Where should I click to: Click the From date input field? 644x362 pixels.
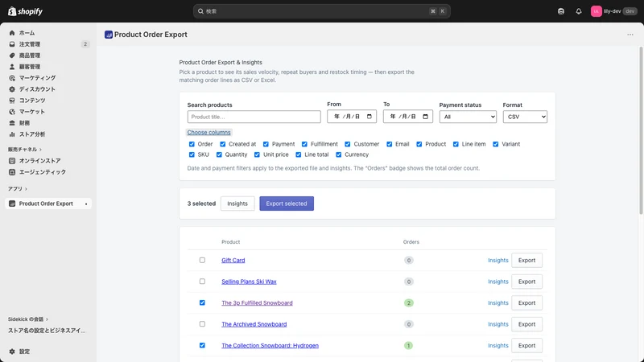click(x=352, y=117)
